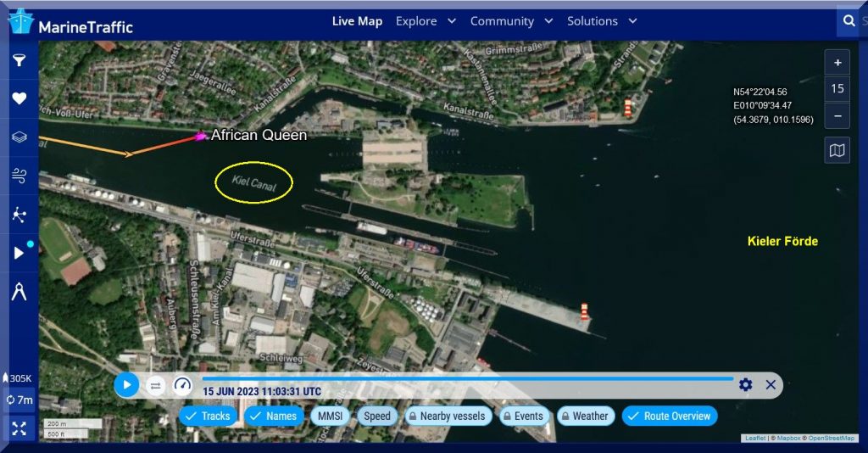This screenshot has width=868, height=453.
Task: Click the Speed button
Action: 377,416
